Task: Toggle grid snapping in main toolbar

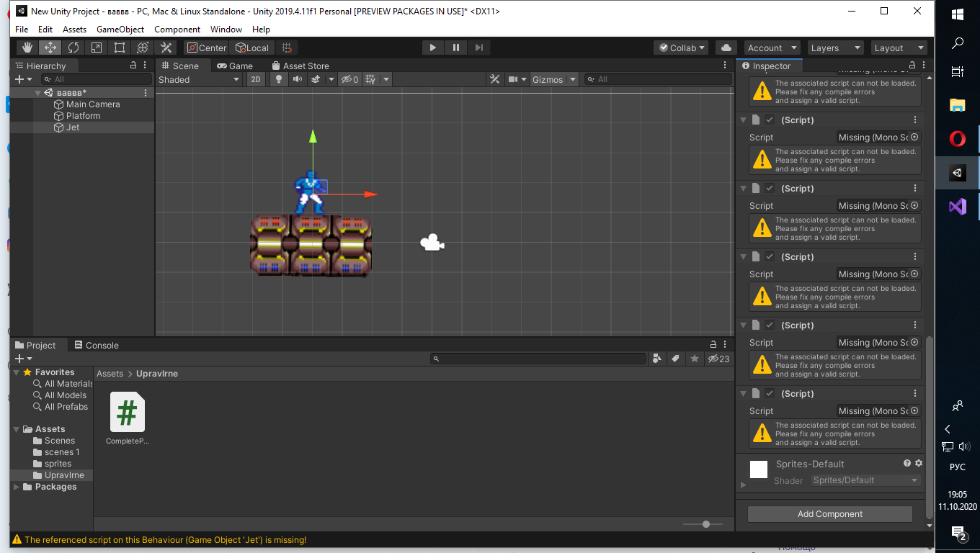Action: 287,48
